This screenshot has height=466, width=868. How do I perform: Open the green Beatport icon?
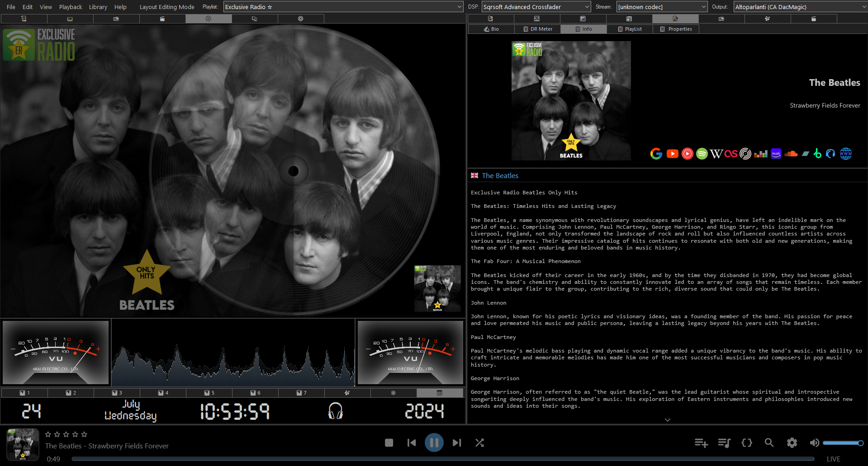(817, 154)
